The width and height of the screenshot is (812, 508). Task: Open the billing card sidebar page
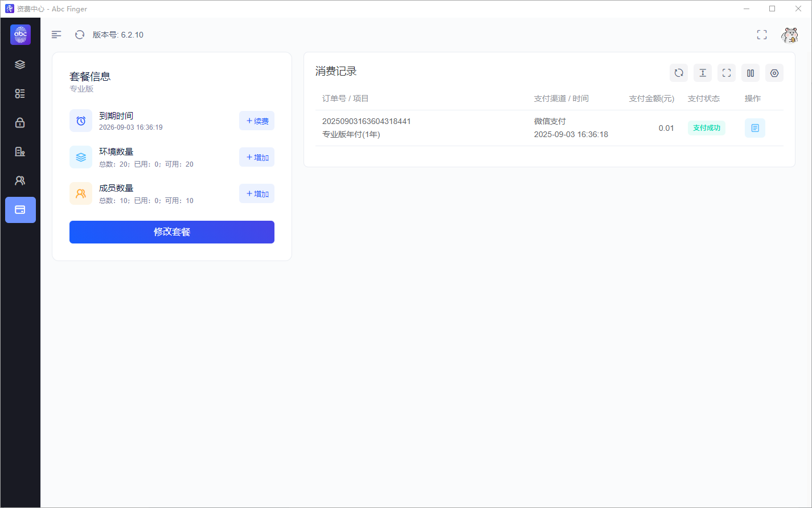(x=20, y=210)
